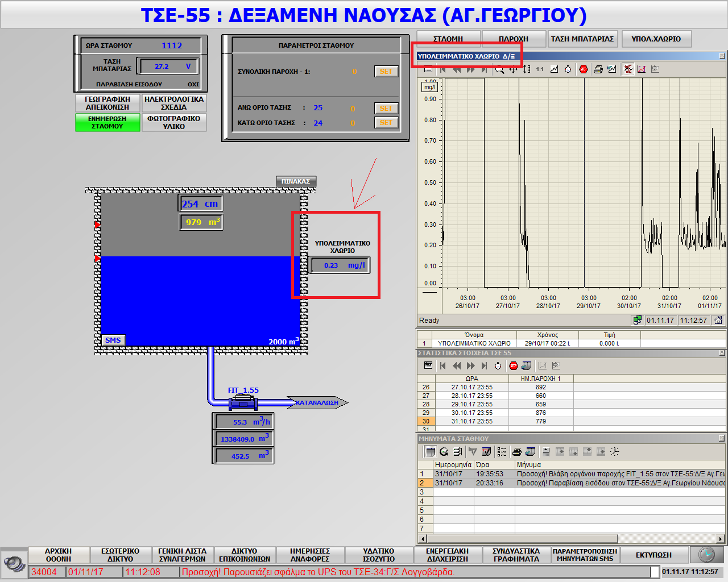This screenshot has height=582, width=728.
Task: Click the printer icon in the chlorine trend toolbar
Action: [x=598, y=69]
